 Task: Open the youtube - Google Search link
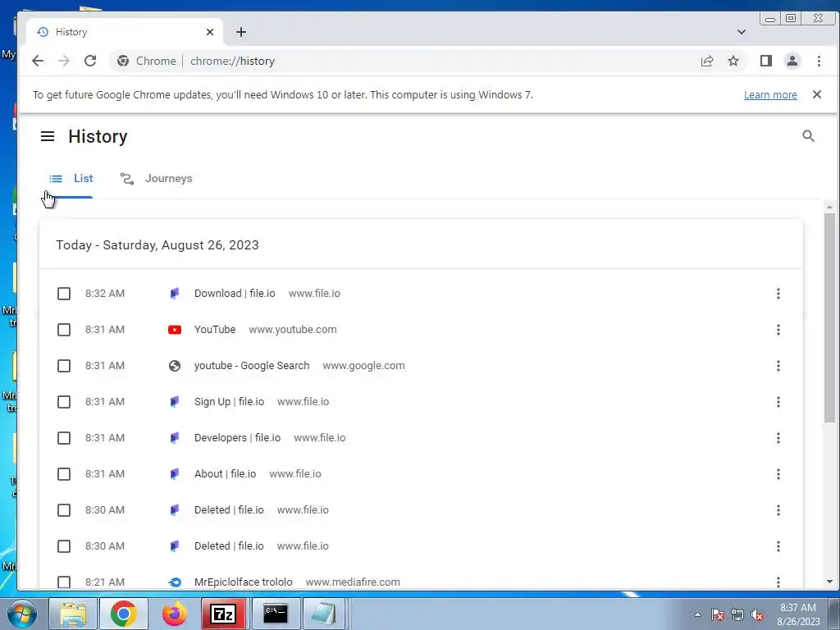(252, 366)
